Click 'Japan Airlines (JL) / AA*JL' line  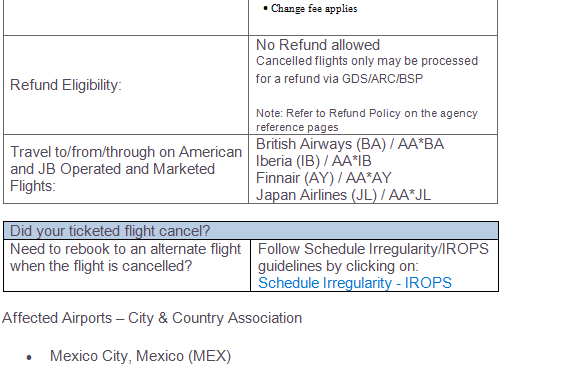(x=343, y=195)
